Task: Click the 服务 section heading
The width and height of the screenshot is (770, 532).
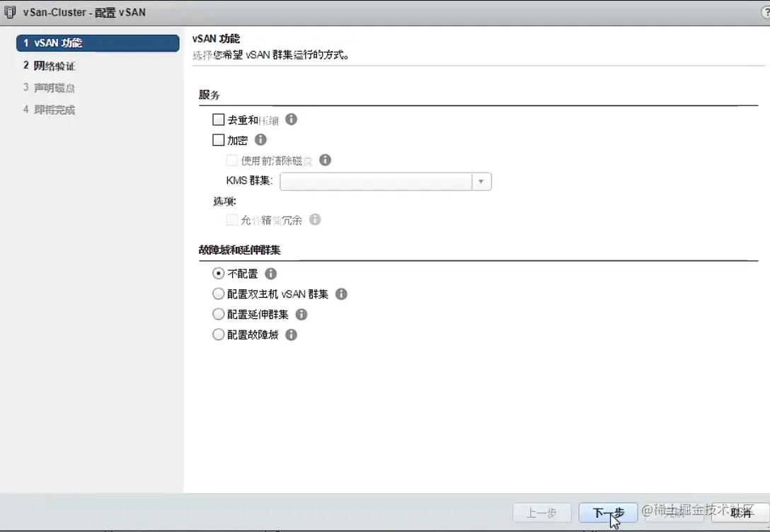Action: [x=209, y=96]
